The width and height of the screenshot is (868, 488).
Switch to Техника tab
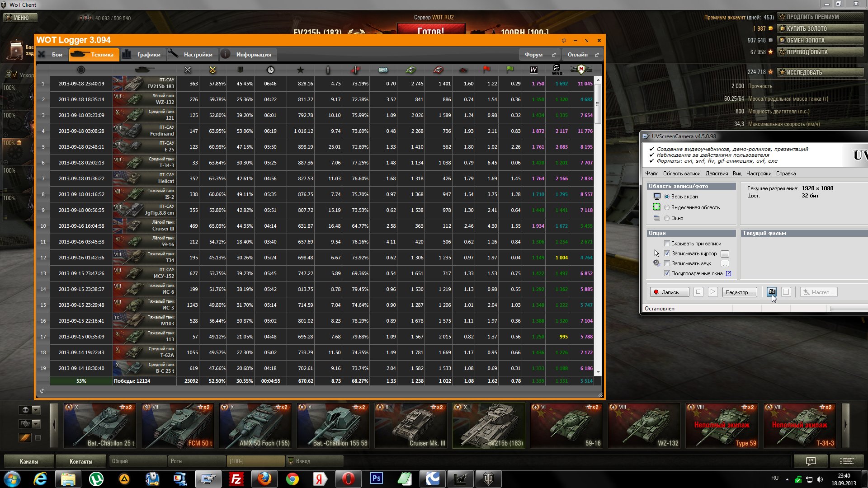click(x=94, y=55)
